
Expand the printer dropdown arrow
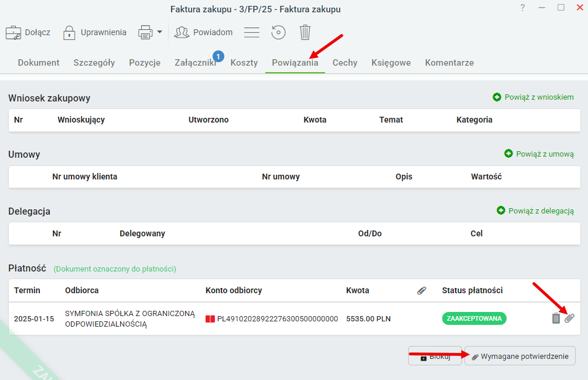pos(160,32)
